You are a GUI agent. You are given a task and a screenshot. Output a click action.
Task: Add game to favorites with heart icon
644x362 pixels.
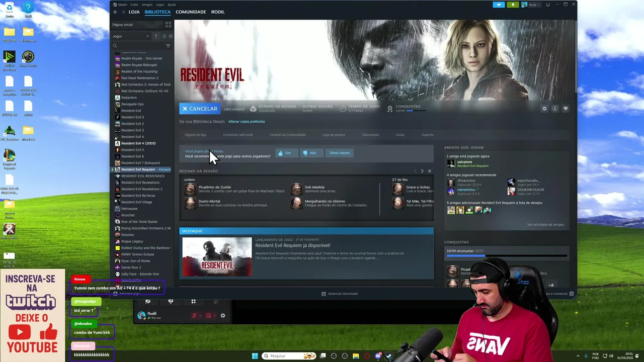[566, 109]
